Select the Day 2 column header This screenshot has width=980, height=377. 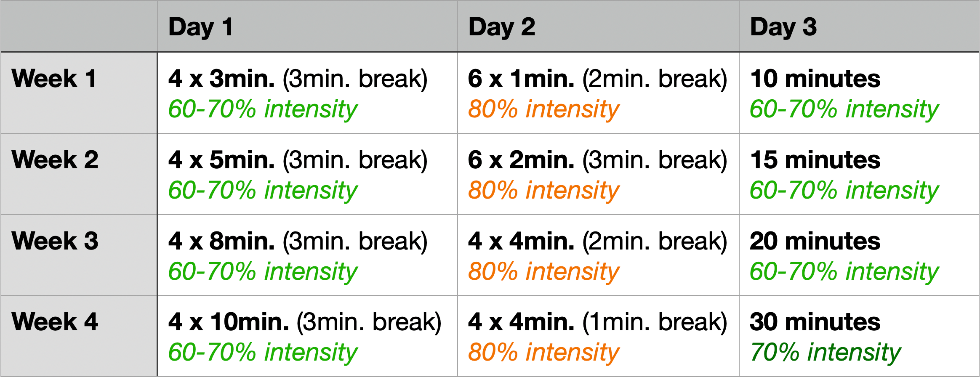click(598, 26)
